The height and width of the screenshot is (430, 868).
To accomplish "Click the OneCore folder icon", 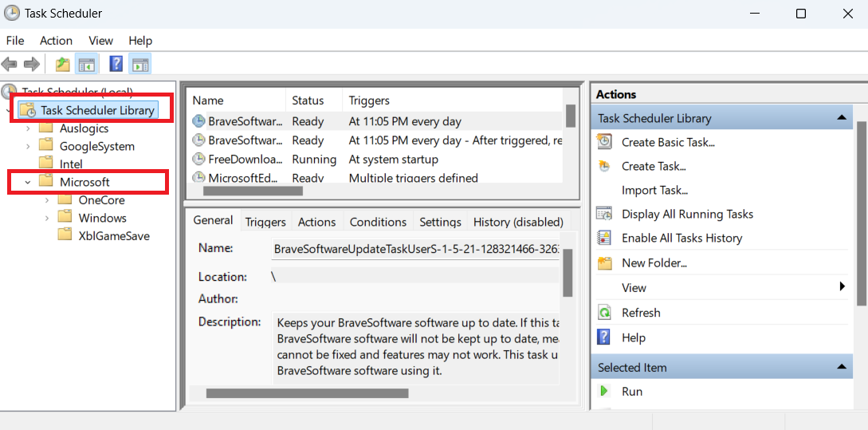I will coord(65,199).
